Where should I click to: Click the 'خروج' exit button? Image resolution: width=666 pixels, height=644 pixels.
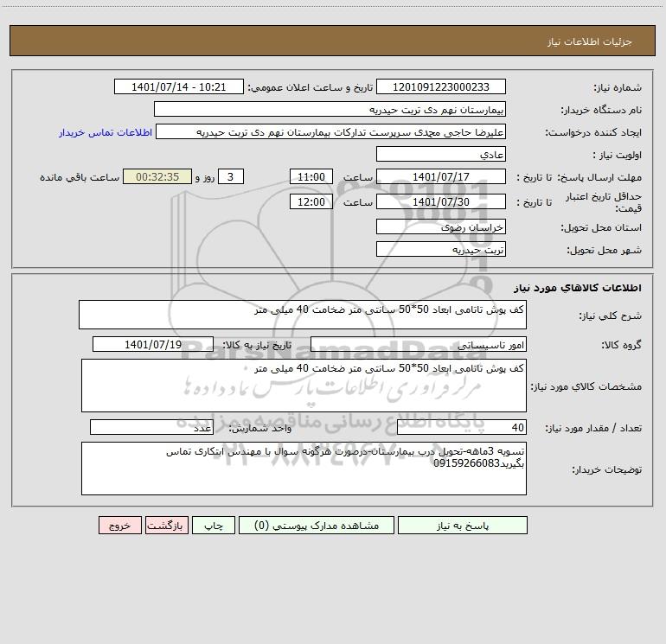click(119, 525)
